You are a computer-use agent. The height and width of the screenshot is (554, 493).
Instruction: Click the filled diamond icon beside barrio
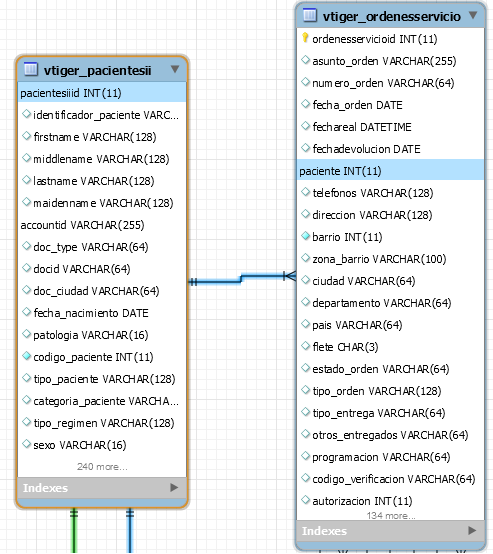[x=305, y=236]
